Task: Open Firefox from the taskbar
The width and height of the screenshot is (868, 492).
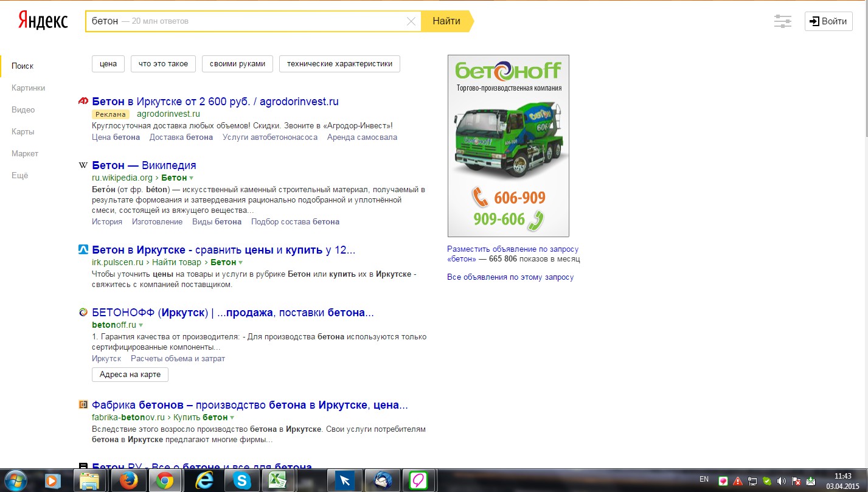Action: point(127,481)
